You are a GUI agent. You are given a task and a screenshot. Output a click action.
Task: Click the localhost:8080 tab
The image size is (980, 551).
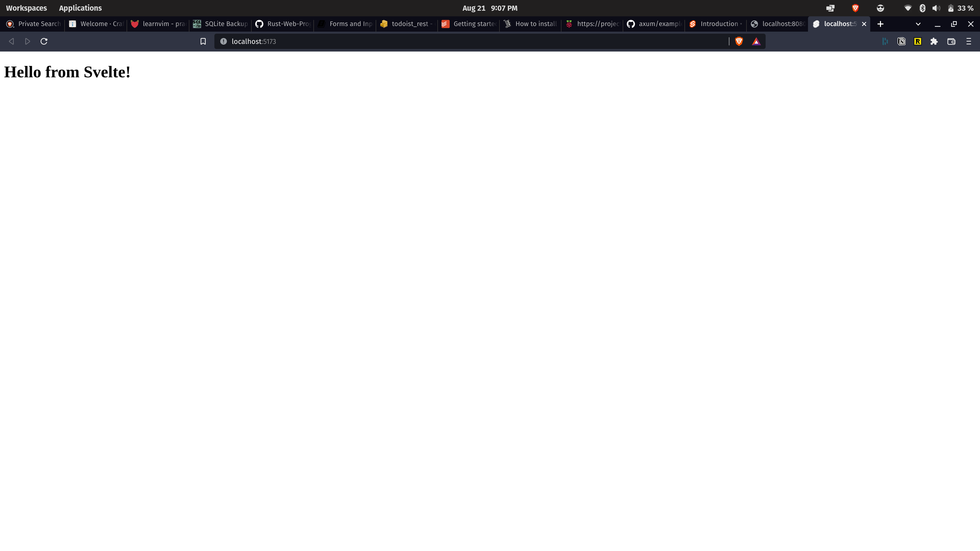click(777, 23)
